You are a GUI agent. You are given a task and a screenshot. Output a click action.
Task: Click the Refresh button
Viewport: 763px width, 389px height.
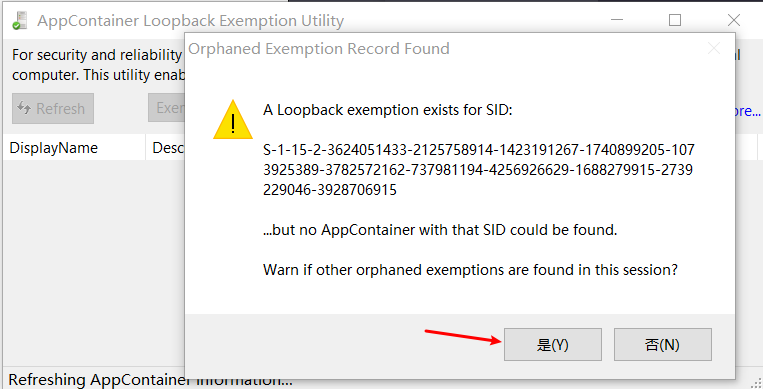[53, 109]
